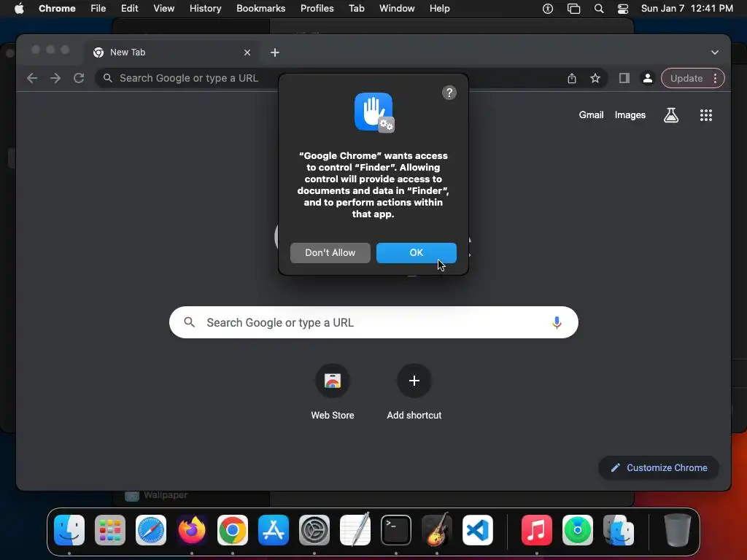Select the New Tab tab

pyautogui.click(x=172, y=52)
